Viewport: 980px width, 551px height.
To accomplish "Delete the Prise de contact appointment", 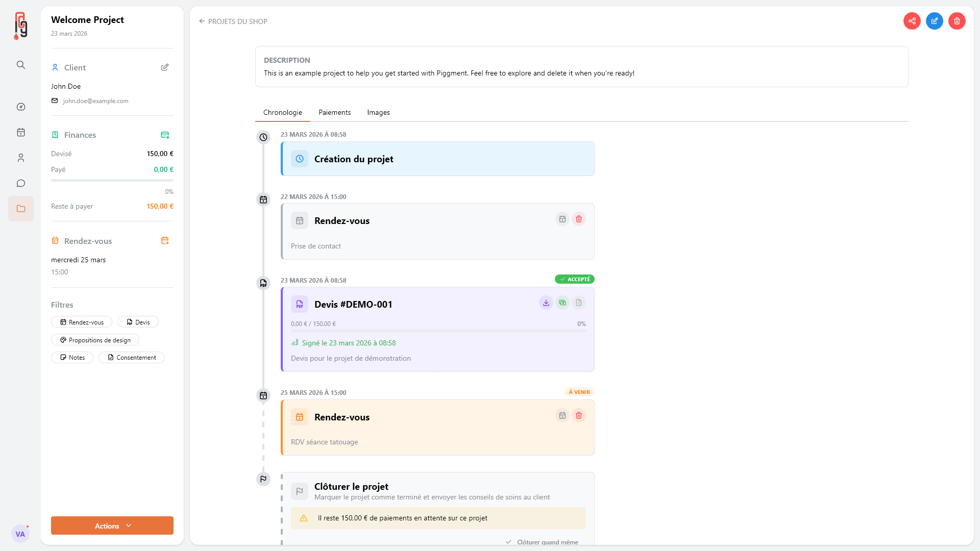I will pos(578,219).
